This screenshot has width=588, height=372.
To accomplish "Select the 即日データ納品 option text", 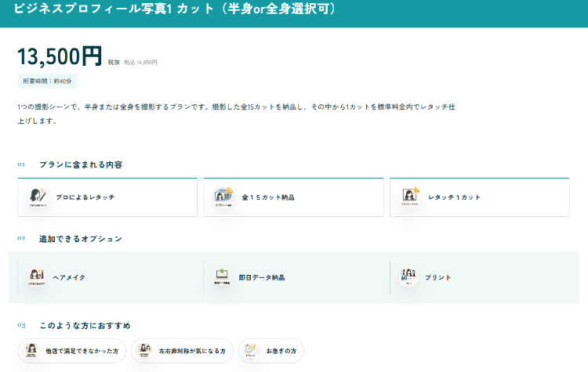I will pos(262,277).
